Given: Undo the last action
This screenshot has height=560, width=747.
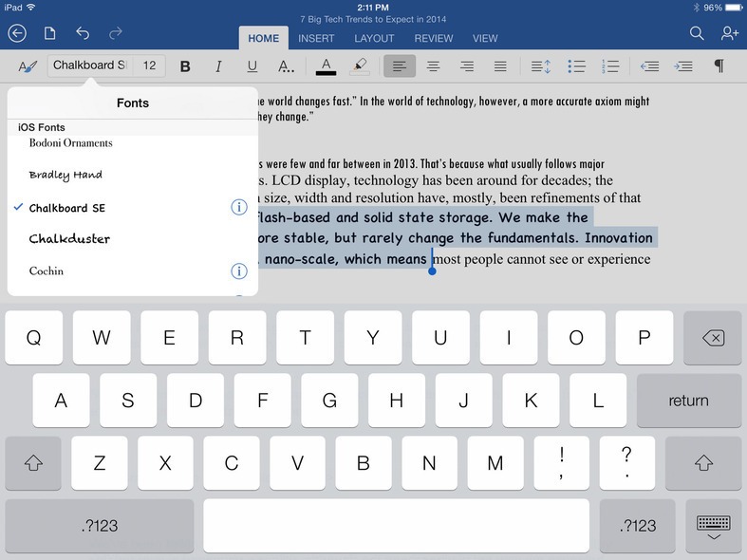Looking at the screenshot, I should coord(83,34).
